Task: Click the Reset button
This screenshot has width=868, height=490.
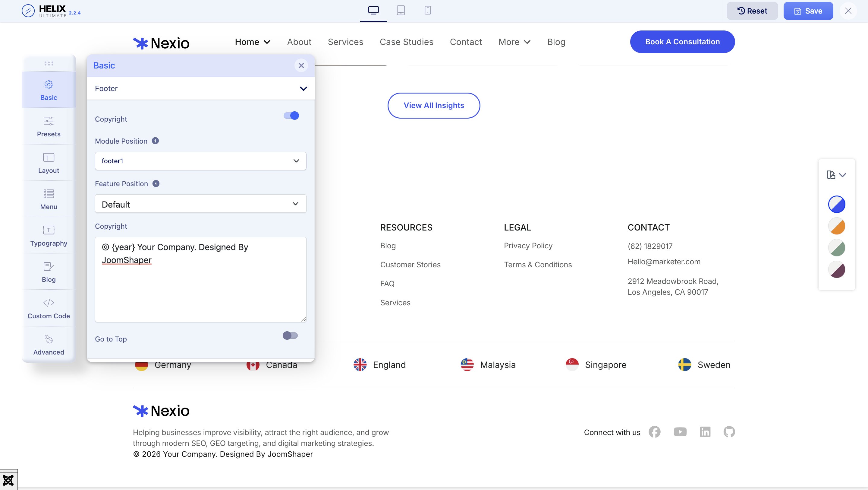Action: 752,11
